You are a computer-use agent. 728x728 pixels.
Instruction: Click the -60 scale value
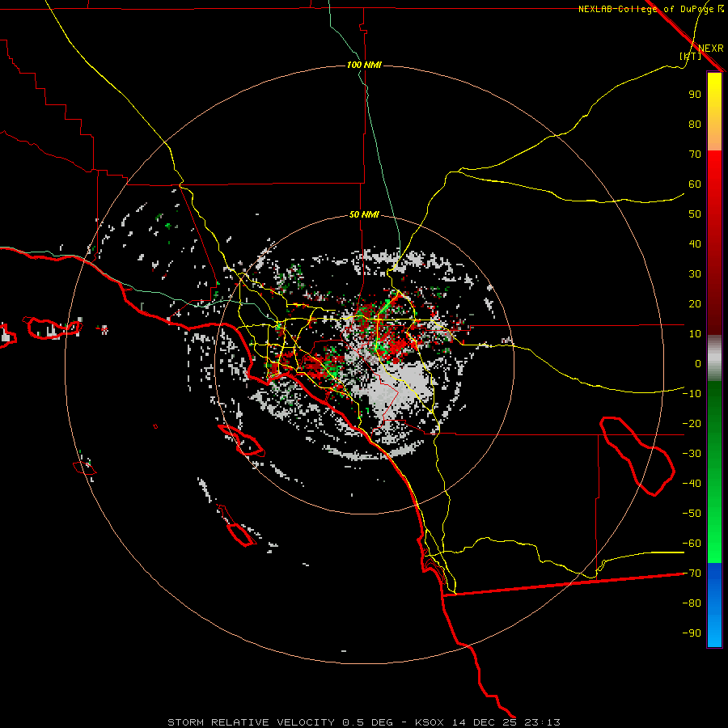pyautogui.click(x=692, y=544)
